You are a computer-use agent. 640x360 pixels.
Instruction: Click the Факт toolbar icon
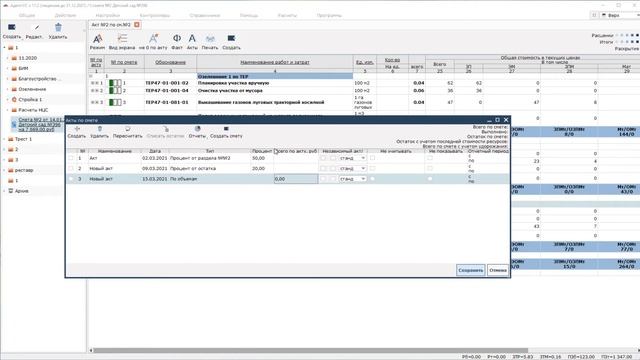pyautogui.click(x=177, y=38)
